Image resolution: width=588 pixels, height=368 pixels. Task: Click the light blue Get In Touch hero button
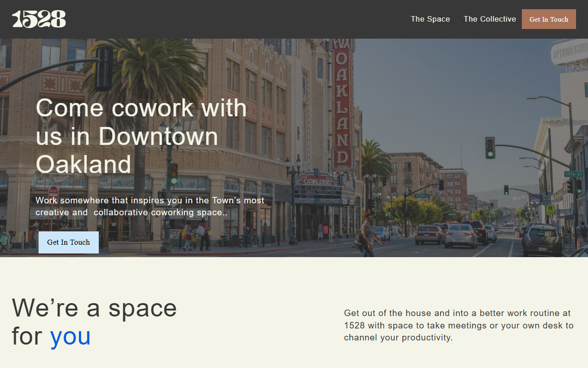(68, 242)
